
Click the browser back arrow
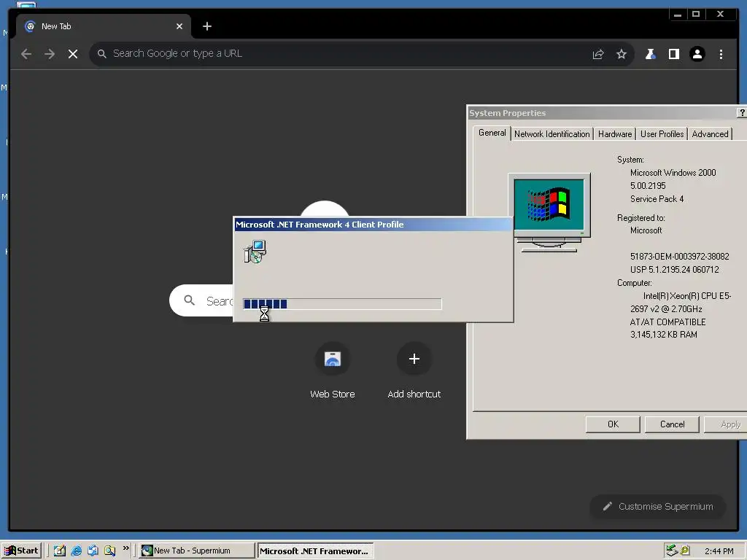tap(26, 54)
